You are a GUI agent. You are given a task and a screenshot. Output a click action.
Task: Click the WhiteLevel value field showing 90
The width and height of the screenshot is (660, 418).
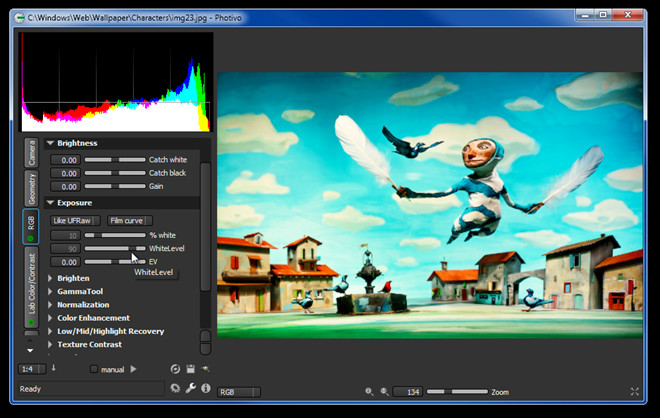[x=65, y=249]
